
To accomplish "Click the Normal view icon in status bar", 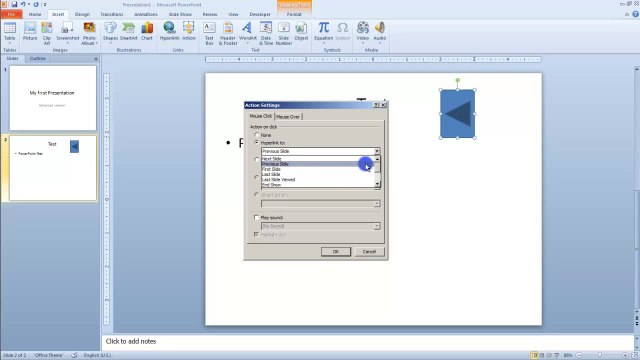I will (x=534, y=355).
